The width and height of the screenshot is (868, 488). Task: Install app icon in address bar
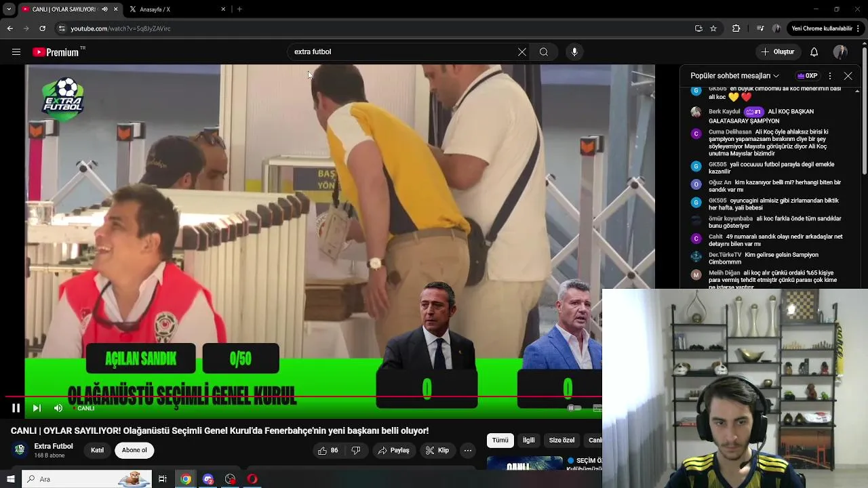pyautogui.click(x=698, y=28)
